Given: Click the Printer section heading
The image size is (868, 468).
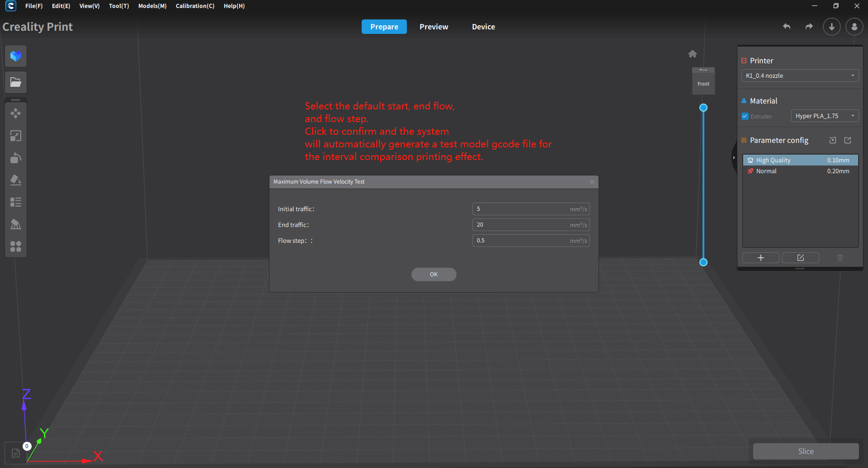Looking at the screenshot, I should tap(761, 61).
